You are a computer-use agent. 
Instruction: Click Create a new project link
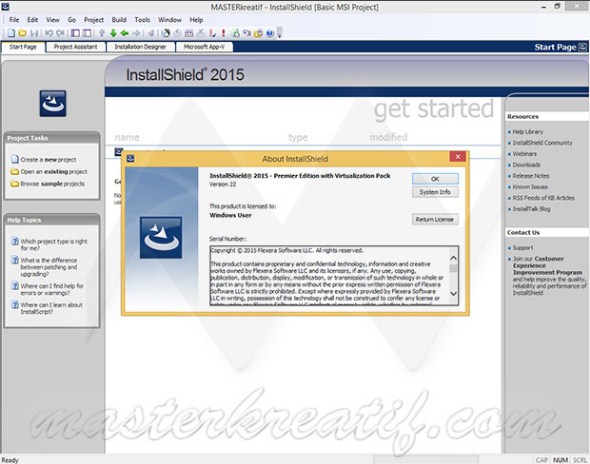(x=48, y=160)
